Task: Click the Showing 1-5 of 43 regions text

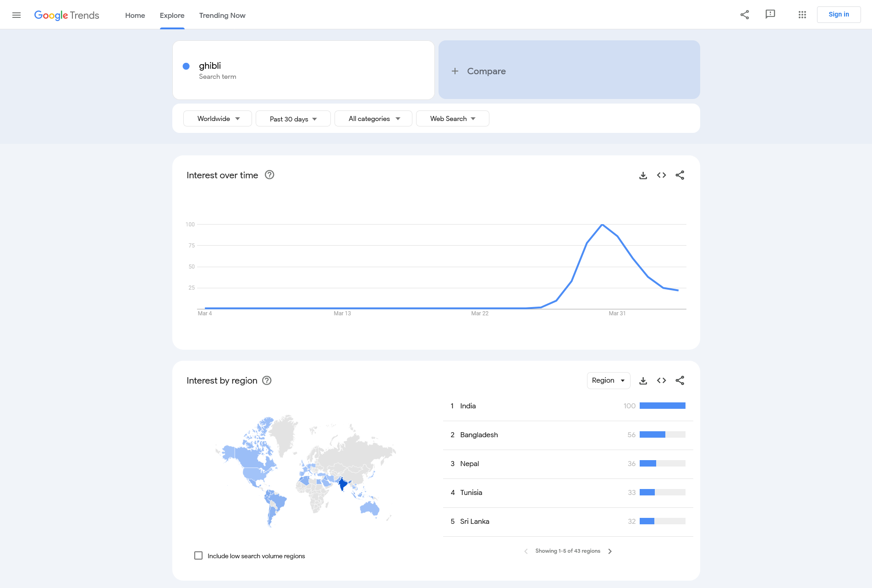Action: coord(568,551)
